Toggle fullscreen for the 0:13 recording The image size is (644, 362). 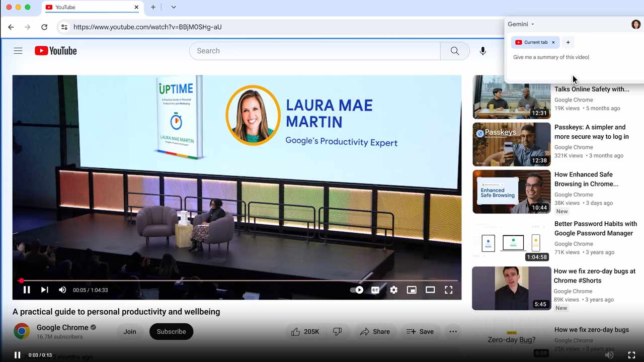[x=631, y=355]
